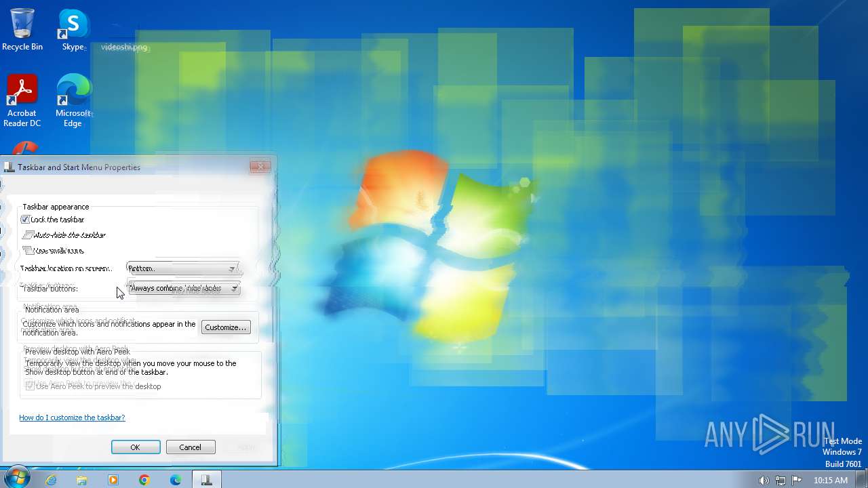This screenshot has width=868, height=488.
Task: Enable Auto-hide the taskbar checkbox
Action: (27, 235)
